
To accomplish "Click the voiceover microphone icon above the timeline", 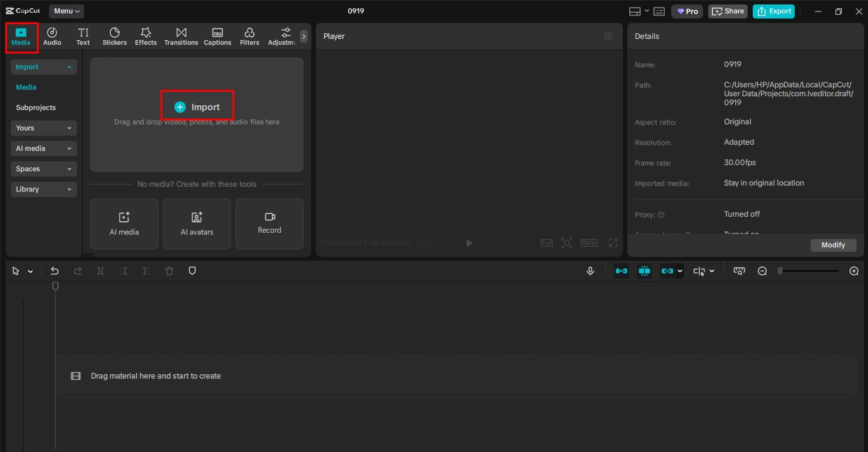I will (590, 270).
